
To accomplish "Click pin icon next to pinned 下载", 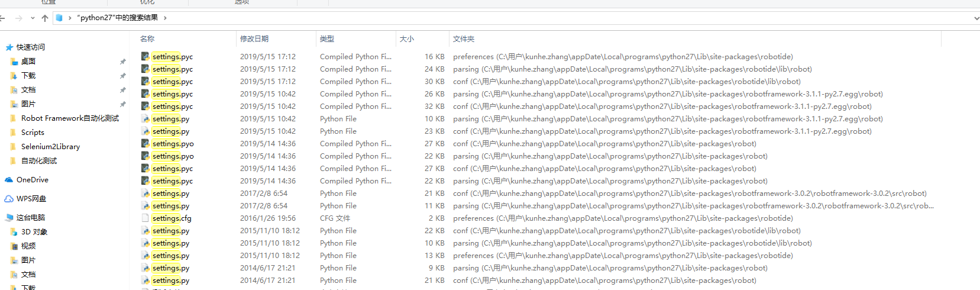I will pos(123,76).
